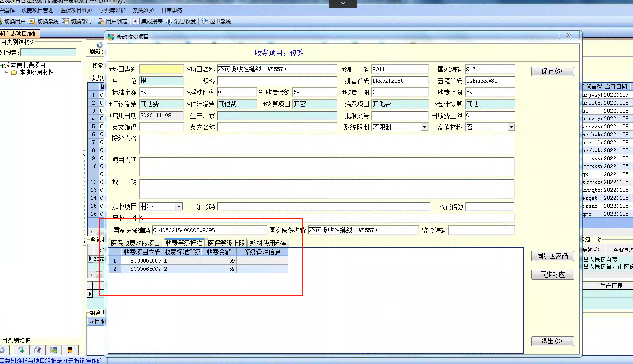Click the 收费倍数 input field
The width and height of the screenshot is (633, 364).
click(489, 206)
